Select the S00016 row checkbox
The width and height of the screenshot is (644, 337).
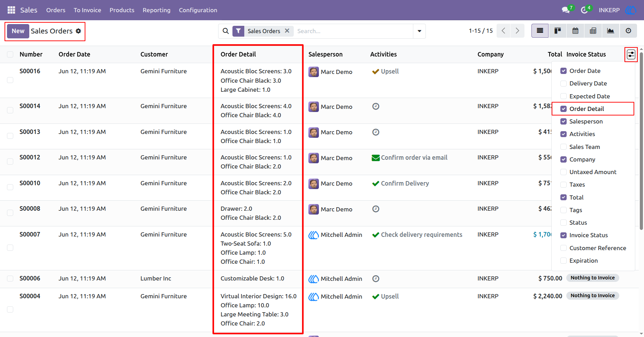[10, 80]
